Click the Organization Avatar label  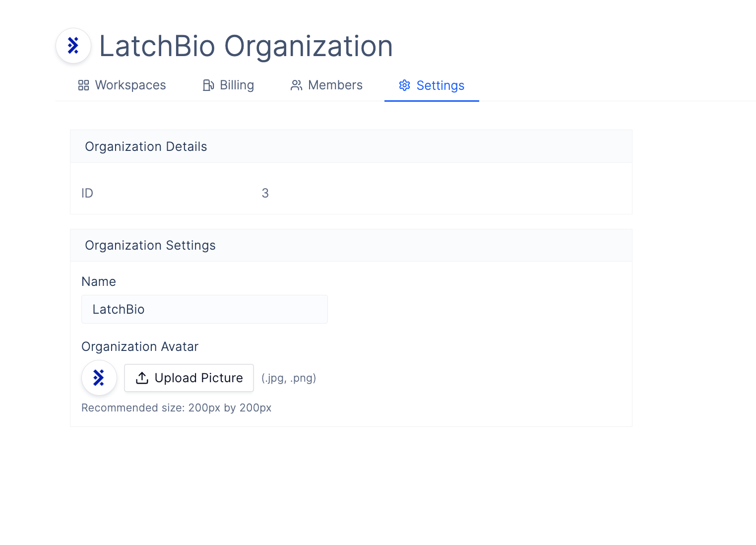point(140,346)
